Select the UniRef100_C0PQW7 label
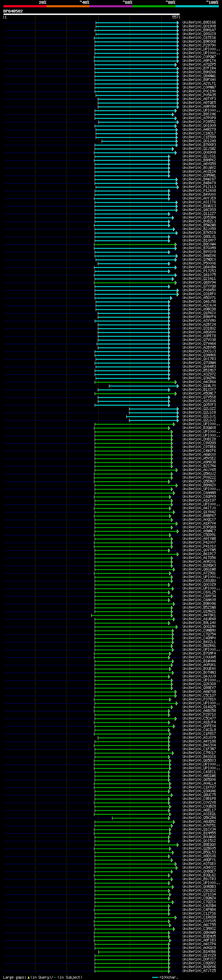The width and height of the screenshot is (222, 980). (199, 57)
